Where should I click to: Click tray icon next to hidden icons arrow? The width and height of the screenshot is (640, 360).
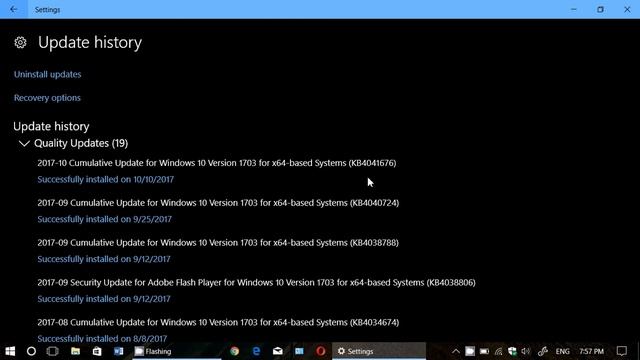tap(470, 351)
